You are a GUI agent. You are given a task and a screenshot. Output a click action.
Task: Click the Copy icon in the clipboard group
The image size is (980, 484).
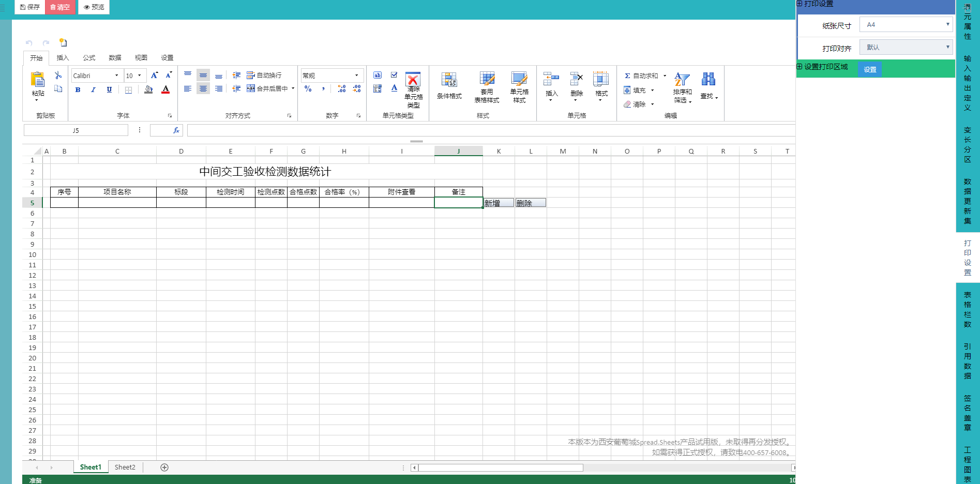[x=58, y=89]
